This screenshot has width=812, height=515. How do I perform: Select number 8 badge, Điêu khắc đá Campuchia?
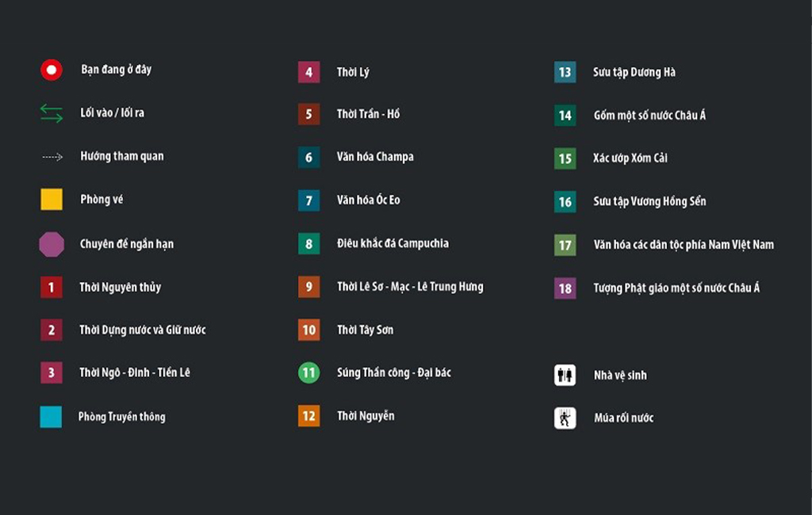[x=308, y=243]
